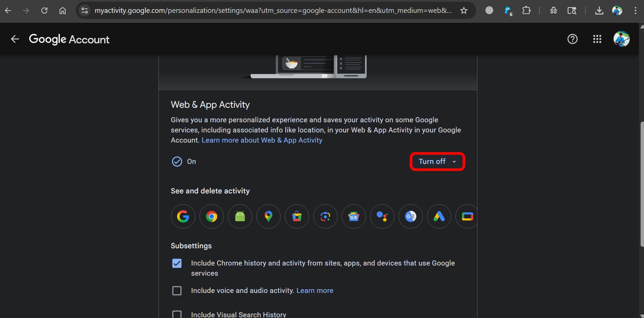Screen dimensions: 644x318
Task: View site information icon in address bar
Action: (x=85, y=10)
